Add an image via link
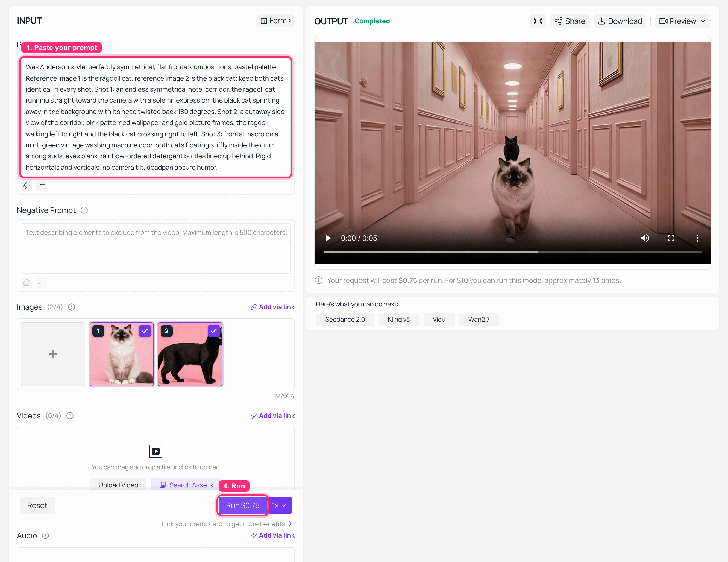This screenshot has width=728, height=562. tap(272, 307)
